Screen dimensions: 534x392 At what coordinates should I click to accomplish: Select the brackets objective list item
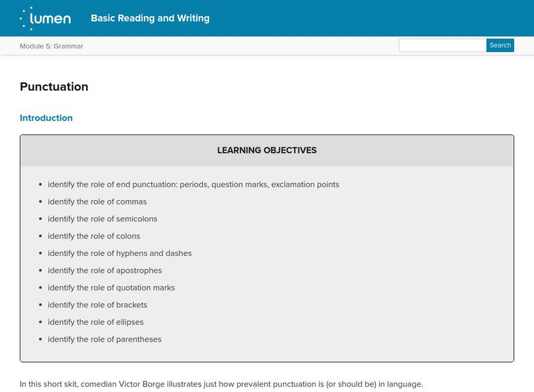click(x=97, y=305)
